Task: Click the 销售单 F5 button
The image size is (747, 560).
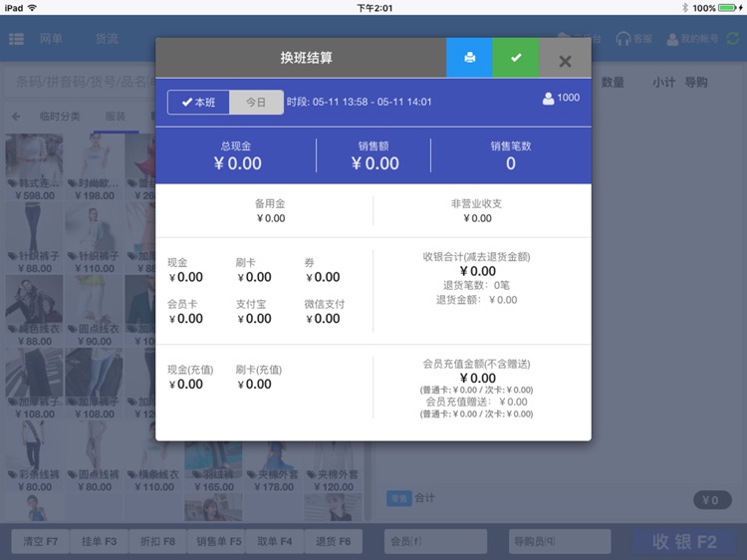Action: coord(216,541)
